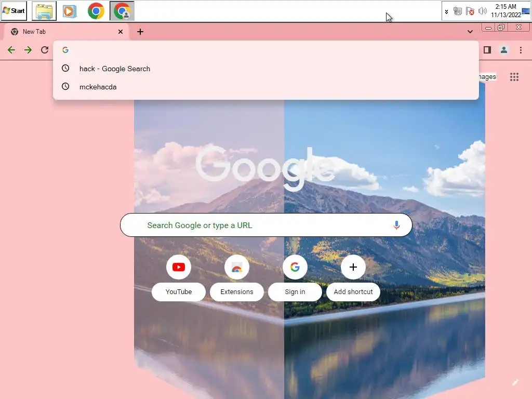Viewport: 532px width, 399px height.
Task: Click the Add shortcut plus icon
Action: point(353,267)
